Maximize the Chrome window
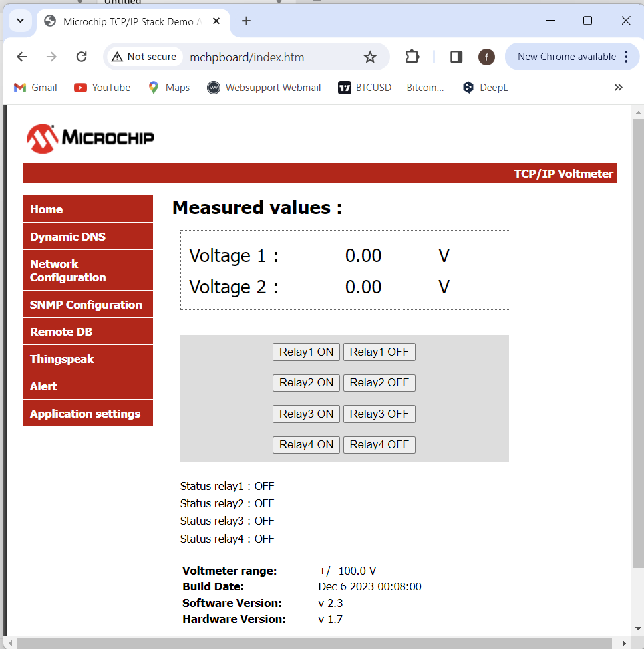 [x=587, y=20]
